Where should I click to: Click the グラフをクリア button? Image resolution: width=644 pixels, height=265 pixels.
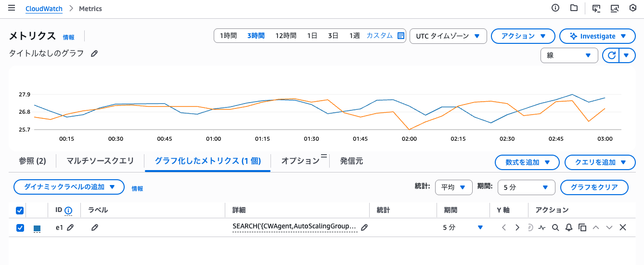594,187
